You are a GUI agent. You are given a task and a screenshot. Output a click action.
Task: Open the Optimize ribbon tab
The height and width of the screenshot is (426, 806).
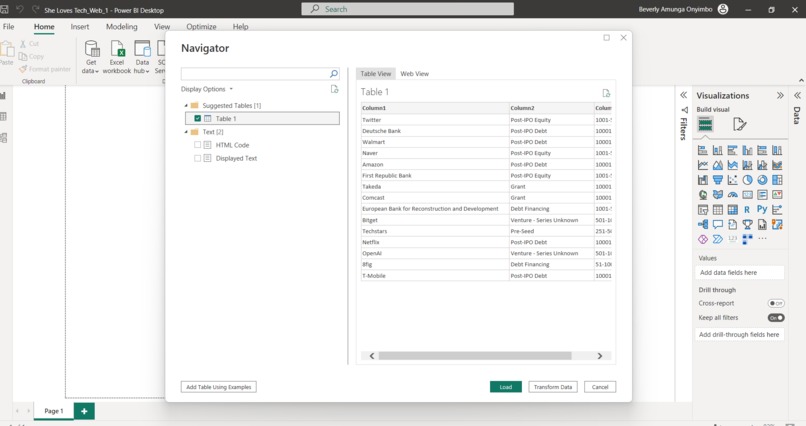click(201, 27)
